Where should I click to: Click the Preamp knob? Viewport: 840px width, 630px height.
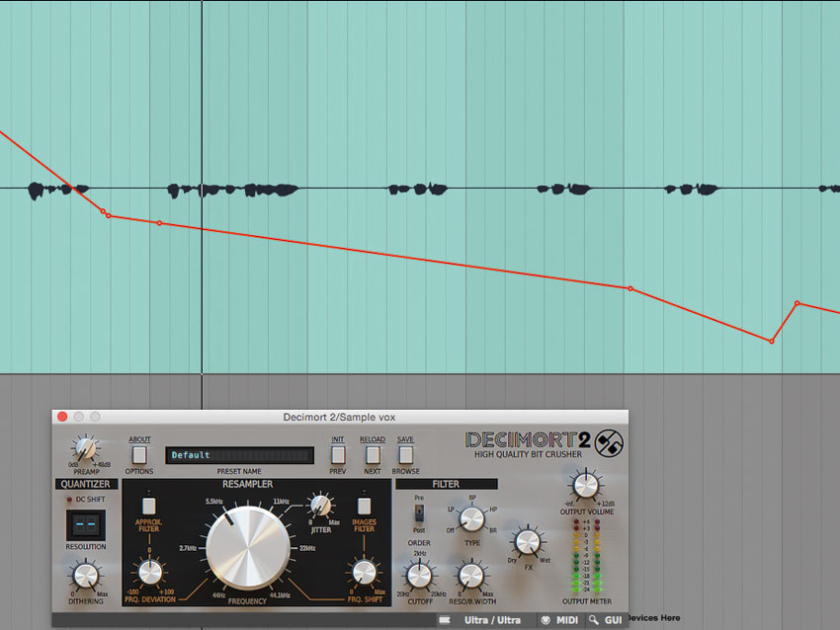point(86,448)
